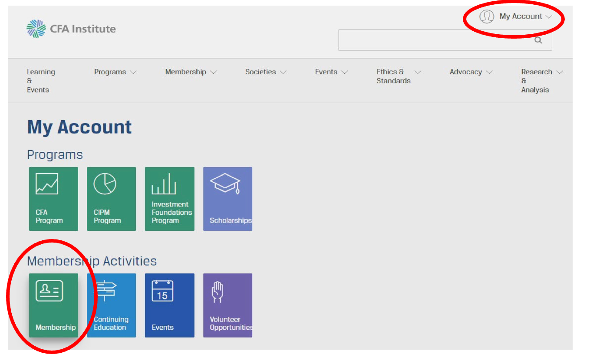The height and width of the screenshot is (364, 590).
Task: Expand the Events menu chevron
Action: tap(345, 72)
